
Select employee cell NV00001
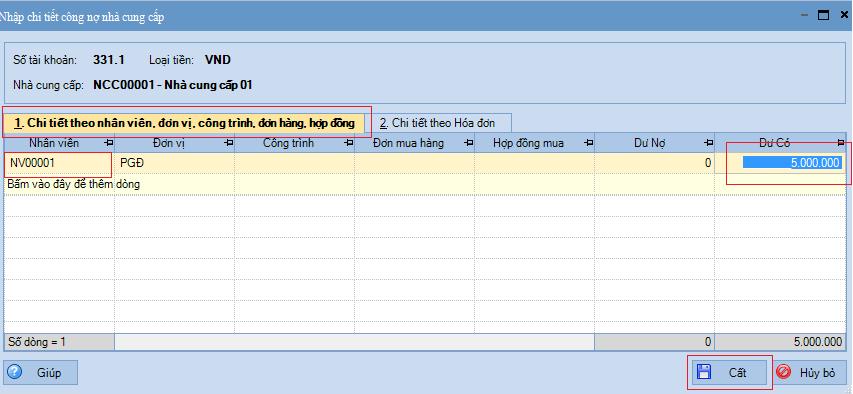pyautogui.click(x=59, y=163)
